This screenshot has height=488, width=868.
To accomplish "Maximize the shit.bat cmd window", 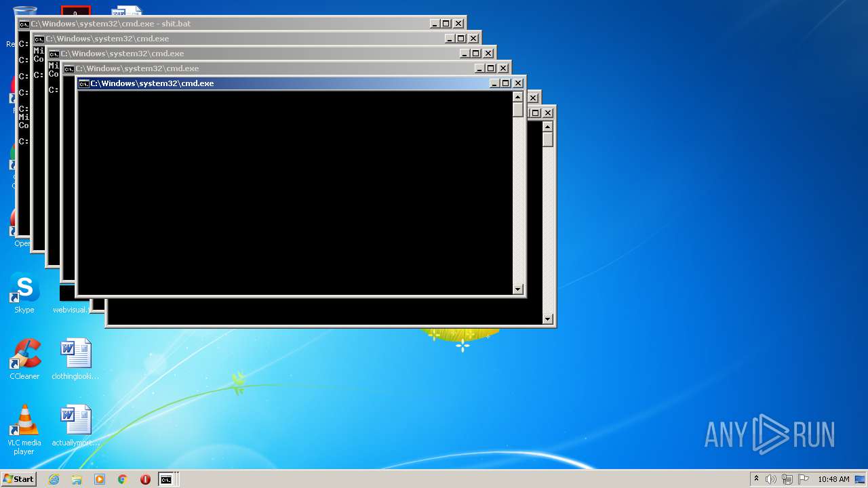I will point(446,24).
